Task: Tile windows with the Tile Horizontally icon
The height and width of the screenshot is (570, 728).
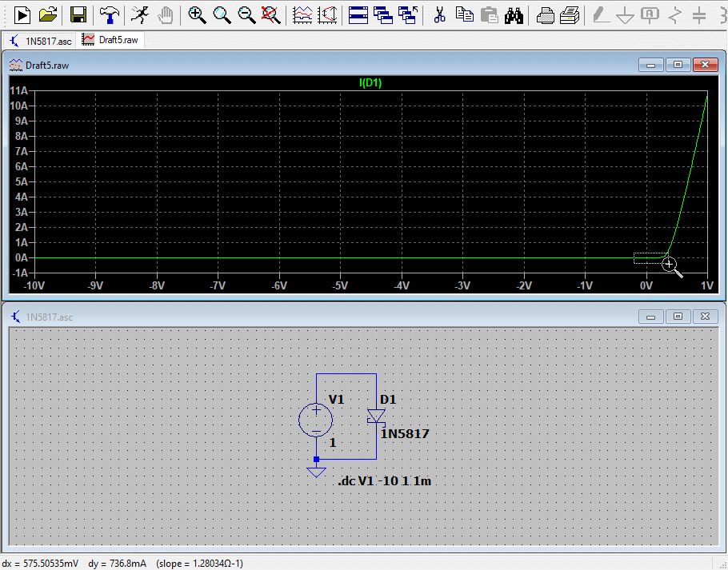Action: click(x=358, y=14)
